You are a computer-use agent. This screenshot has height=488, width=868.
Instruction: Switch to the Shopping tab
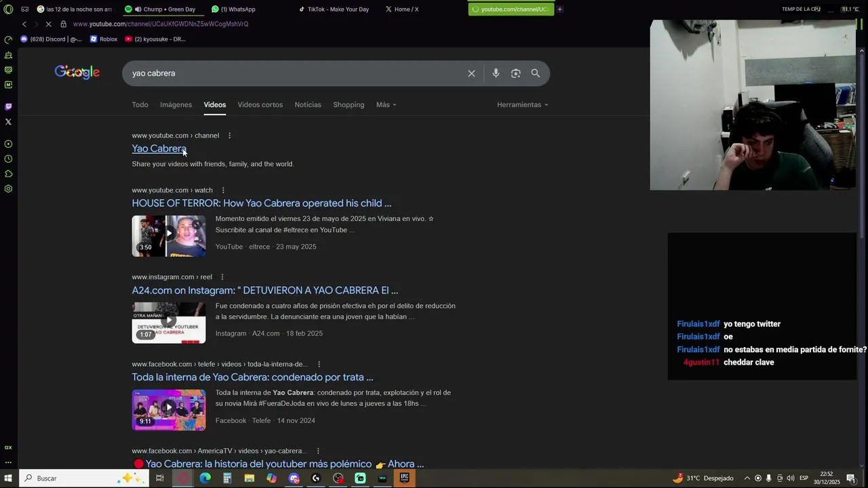point(349,104)
